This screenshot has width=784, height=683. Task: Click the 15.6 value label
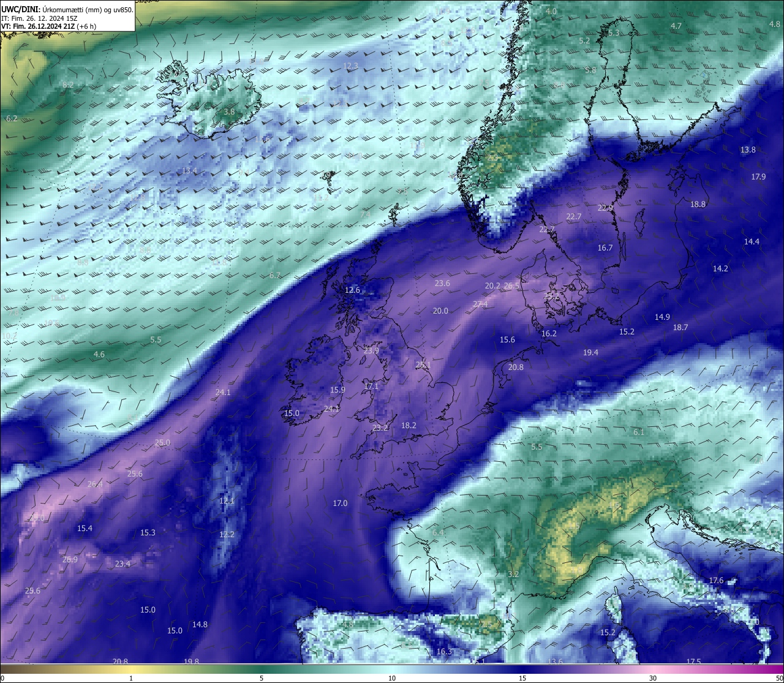[x=507, y=340]
